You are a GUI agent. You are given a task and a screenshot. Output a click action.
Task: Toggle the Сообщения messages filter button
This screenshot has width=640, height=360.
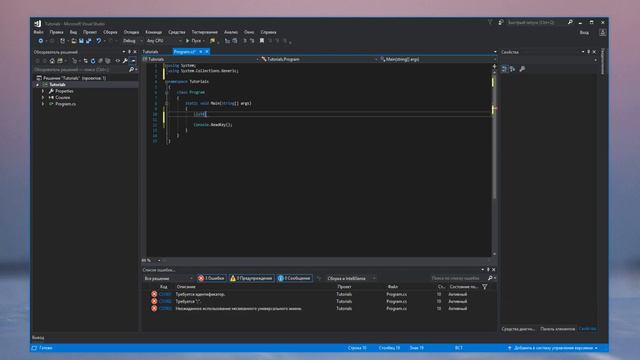click(x=294, y=278)
